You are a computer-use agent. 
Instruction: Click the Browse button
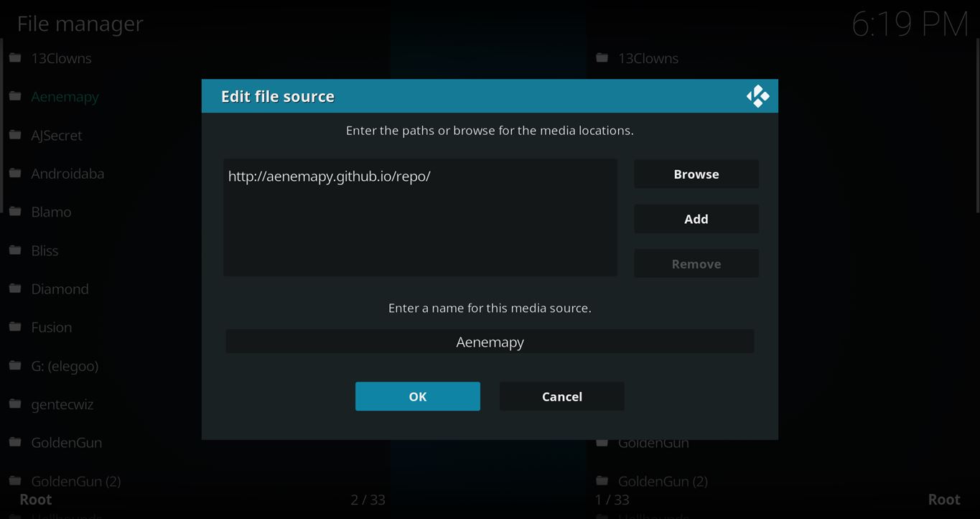[x=696, y=174]
